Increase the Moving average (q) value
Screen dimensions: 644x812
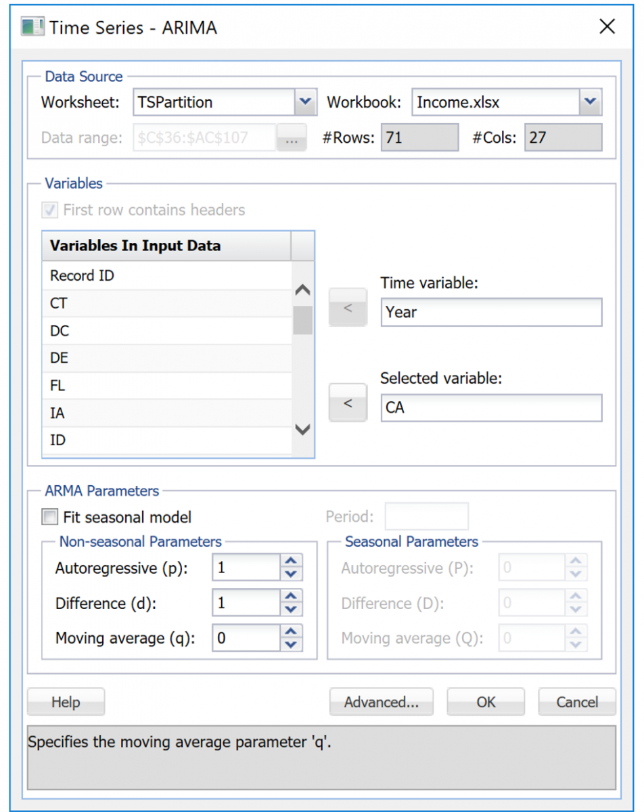click(292, 631)
